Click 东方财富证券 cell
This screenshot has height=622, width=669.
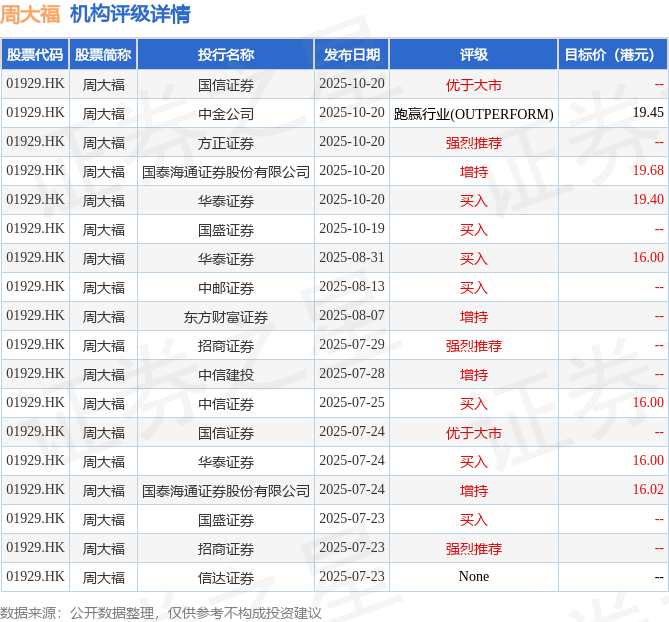226,317
